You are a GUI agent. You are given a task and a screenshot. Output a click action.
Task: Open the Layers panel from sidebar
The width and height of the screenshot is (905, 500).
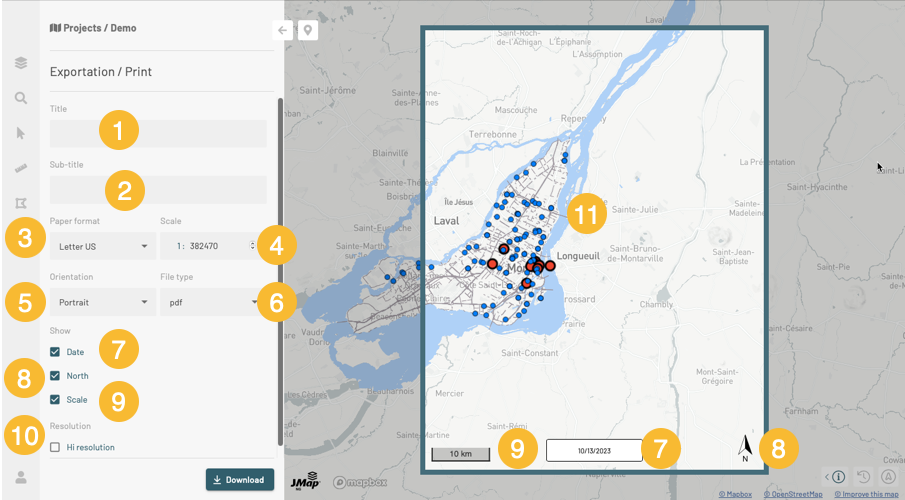pyautogui.click(x=20, y=63)
